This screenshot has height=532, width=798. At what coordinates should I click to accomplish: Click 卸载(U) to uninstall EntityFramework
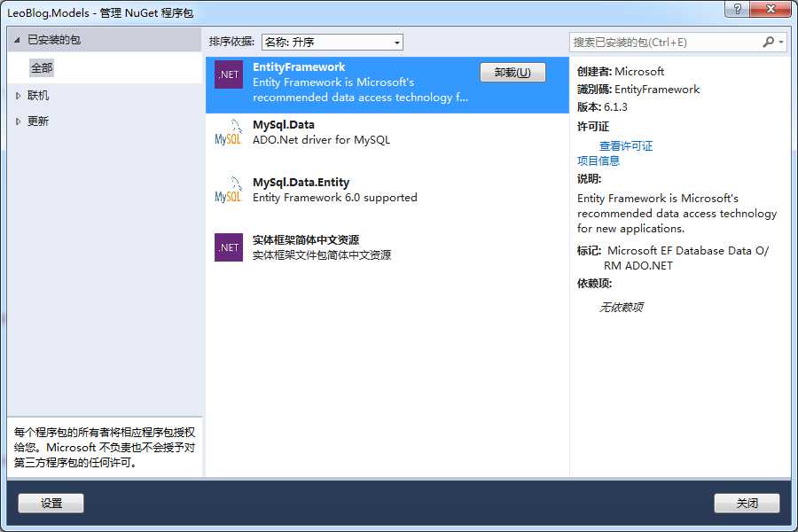[512, 73]
